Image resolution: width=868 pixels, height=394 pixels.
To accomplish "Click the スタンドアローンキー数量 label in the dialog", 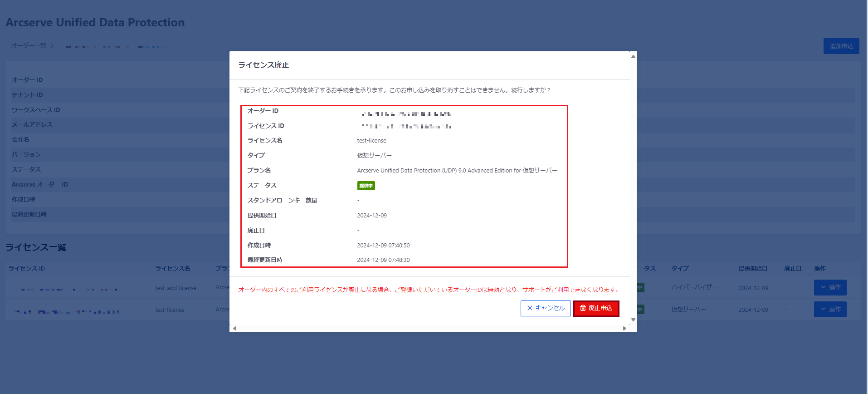I will (x=282, y=201).
